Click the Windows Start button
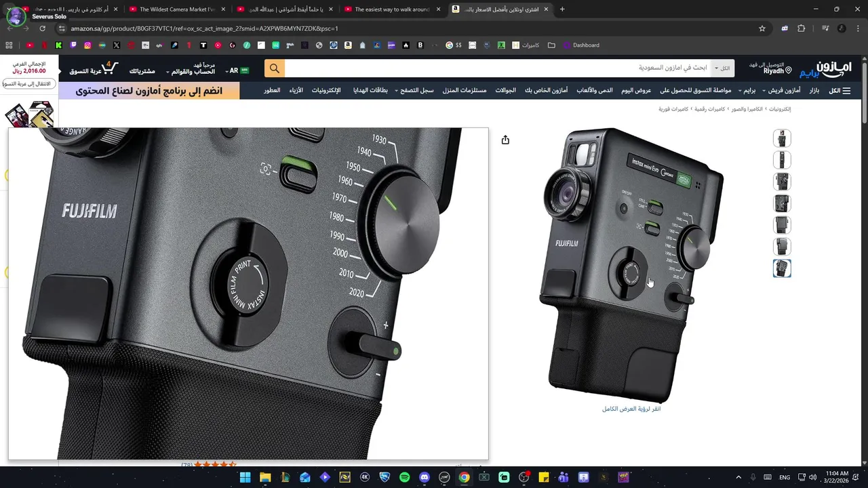Image resolution: width=868 pixels, height=488 pixels. (x=245, y=477)
